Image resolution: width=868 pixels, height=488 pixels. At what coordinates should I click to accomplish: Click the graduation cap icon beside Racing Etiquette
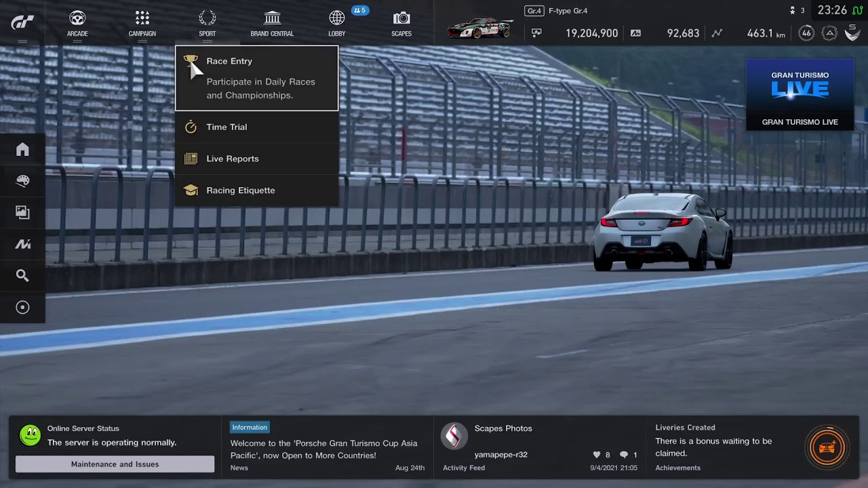(191, 190)
